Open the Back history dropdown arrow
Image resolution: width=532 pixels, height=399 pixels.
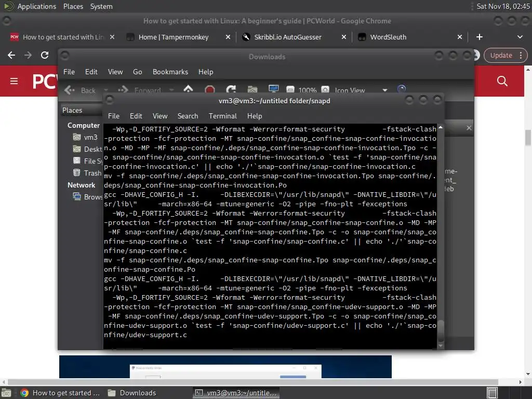106,90
